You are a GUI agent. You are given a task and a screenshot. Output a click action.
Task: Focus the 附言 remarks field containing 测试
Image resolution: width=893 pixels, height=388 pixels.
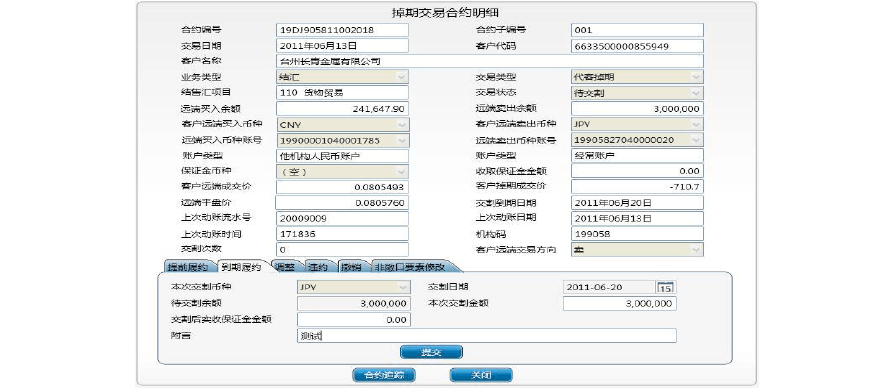(487, 336)
